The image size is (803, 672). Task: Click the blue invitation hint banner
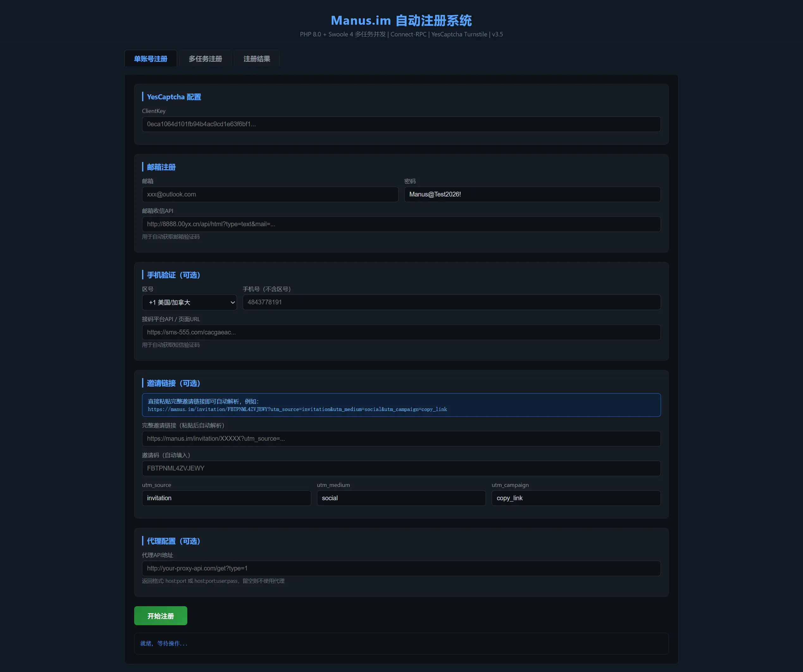(401, 405)
